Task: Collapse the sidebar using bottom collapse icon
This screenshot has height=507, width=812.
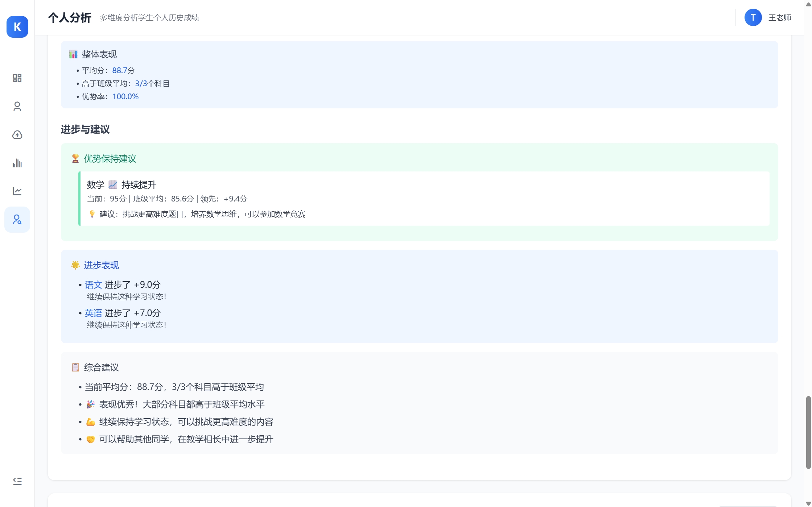Action: [x=17, y=481]
